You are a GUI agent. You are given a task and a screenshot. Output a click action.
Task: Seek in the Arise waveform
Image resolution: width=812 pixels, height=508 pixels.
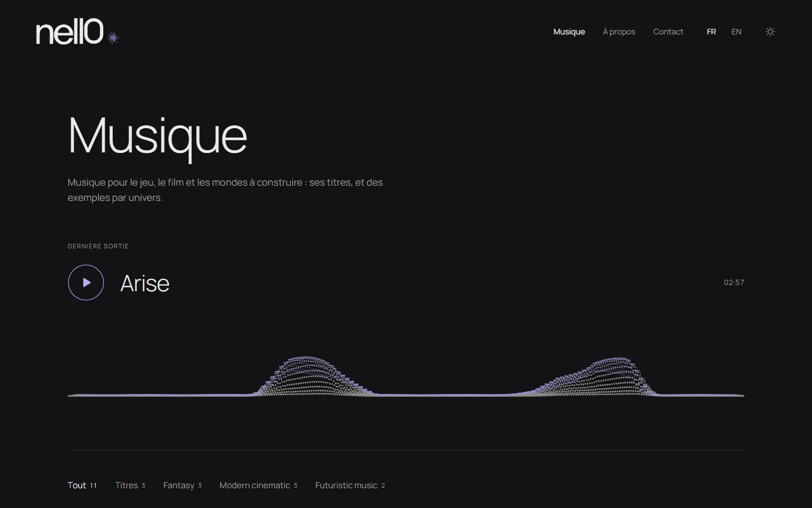coord(406,376)
